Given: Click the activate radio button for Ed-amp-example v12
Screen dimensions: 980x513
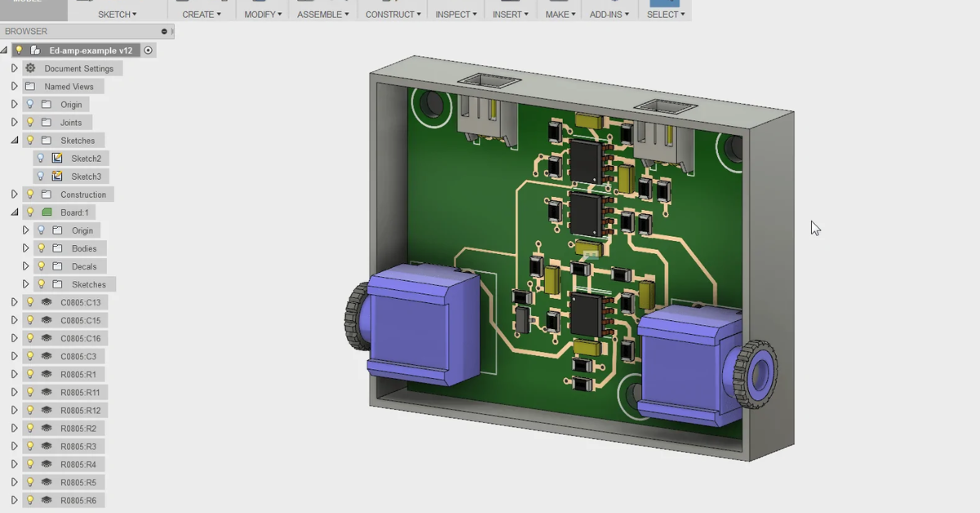Looking at the screenshot, I should coord(146,50).
